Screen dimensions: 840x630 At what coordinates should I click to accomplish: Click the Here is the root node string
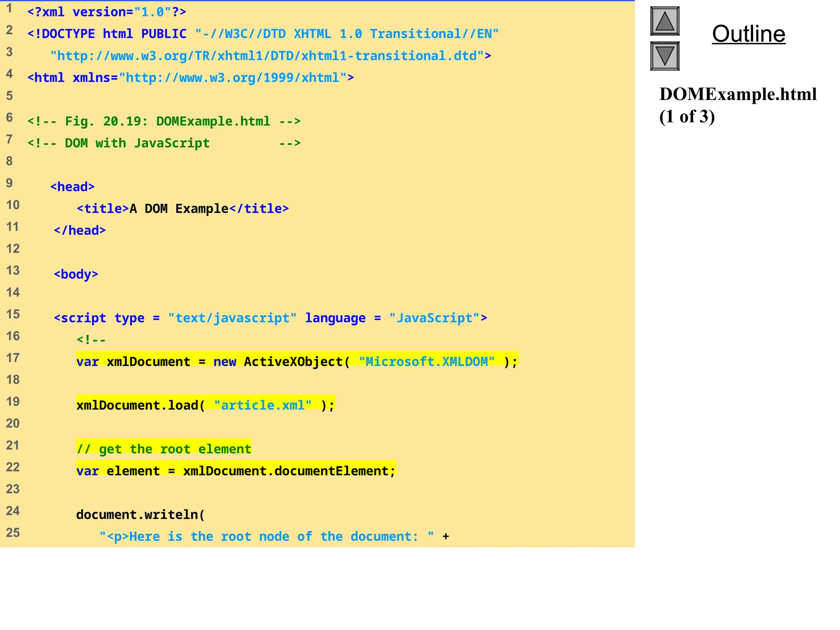coord(267,536)
